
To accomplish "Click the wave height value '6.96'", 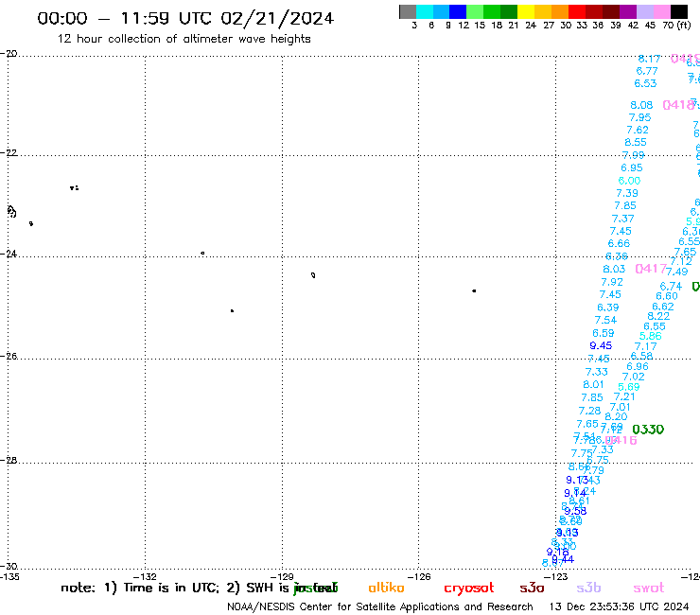I will [x=638, y=367].
